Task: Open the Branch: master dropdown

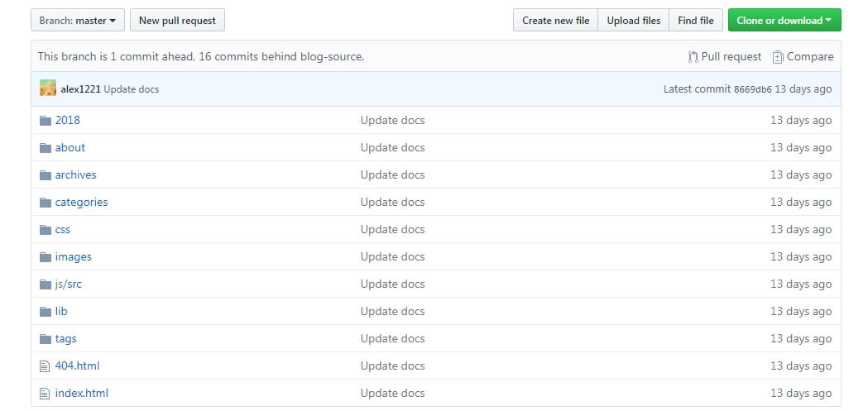Action: [x=78, y=21]
